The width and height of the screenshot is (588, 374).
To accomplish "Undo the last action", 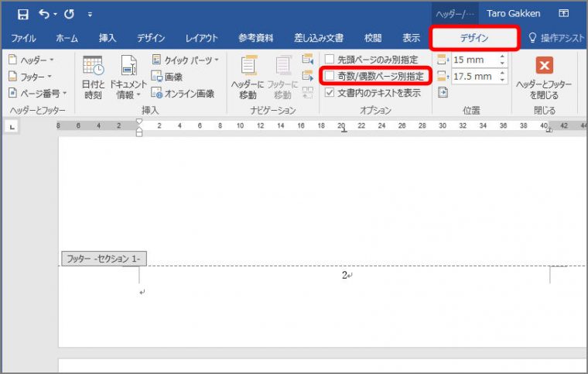I will (44, 14).
